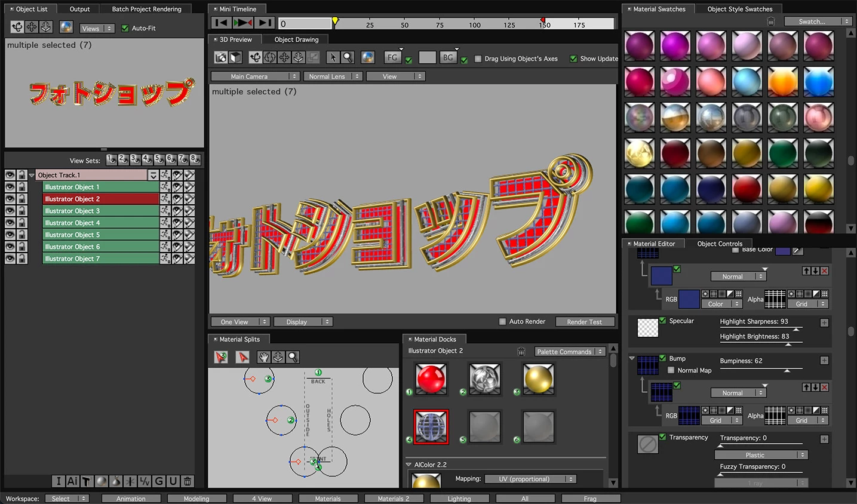Click the trash icon in Material Docks
This screenshot has width=857, height=504.
tap(521, 352)
